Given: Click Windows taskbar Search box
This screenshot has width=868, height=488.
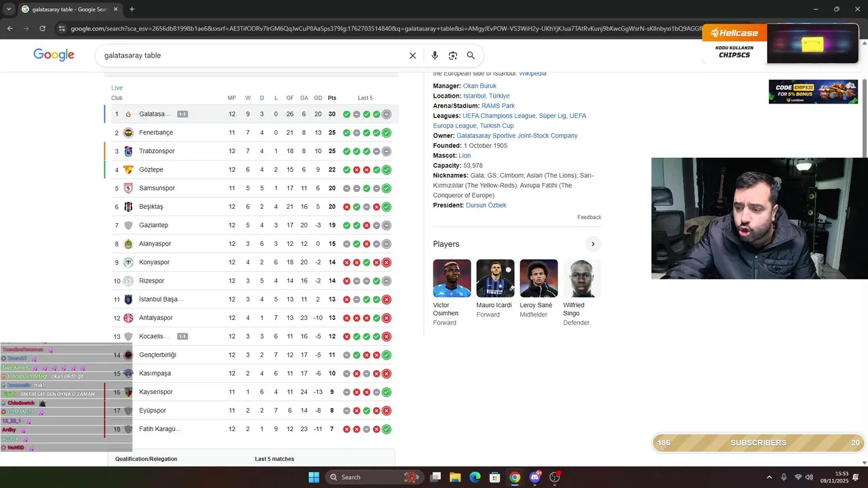Looking at the screenshot, I should (x=374, y=477).
